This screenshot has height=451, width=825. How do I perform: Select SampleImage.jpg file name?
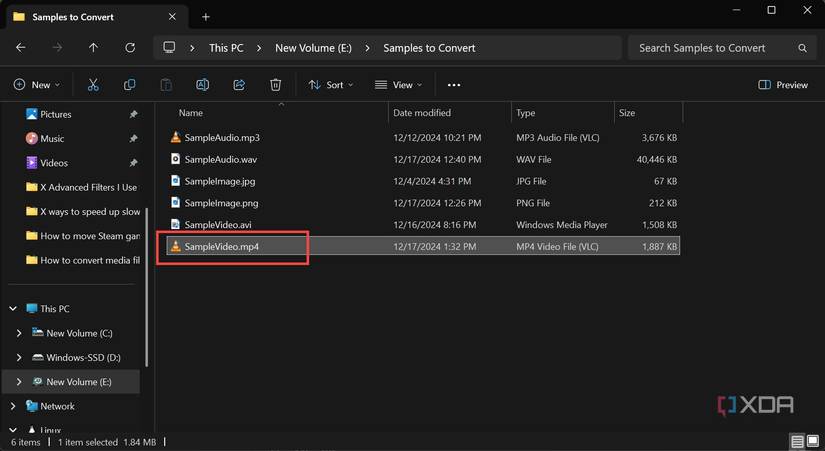click(x=220, y=181)
